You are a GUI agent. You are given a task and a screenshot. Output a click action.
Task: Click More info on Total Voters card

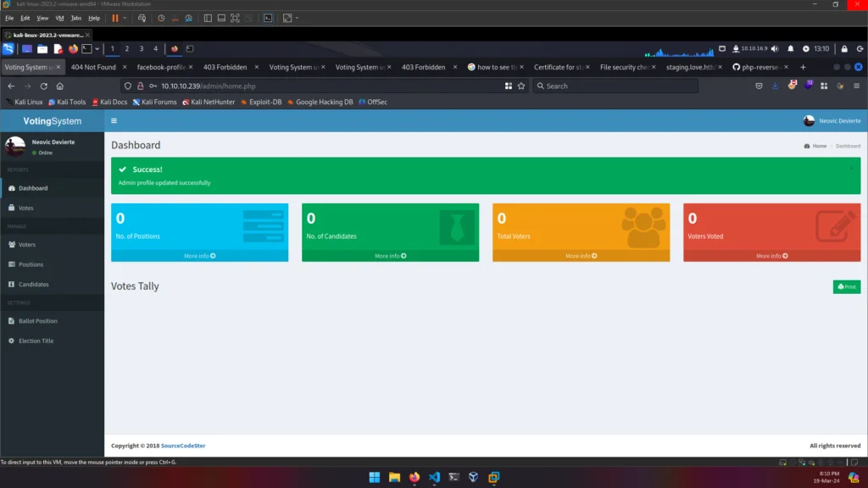[581, 256]
